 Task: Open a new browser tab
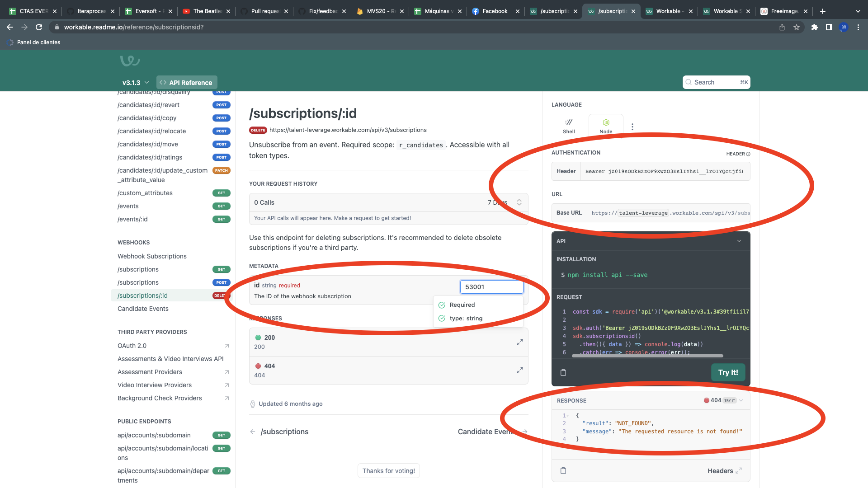click(x=823, y=11)
